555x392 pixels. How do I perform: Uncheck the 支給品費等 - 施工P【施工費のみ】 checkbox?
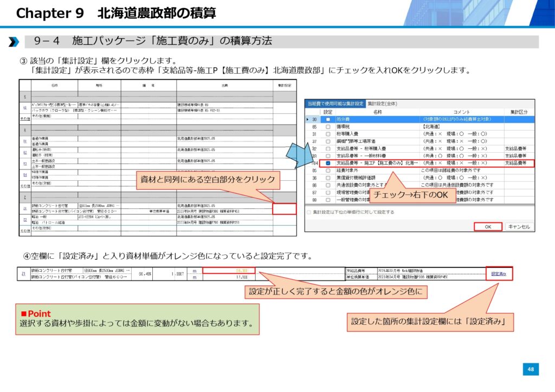click(328, 162)
